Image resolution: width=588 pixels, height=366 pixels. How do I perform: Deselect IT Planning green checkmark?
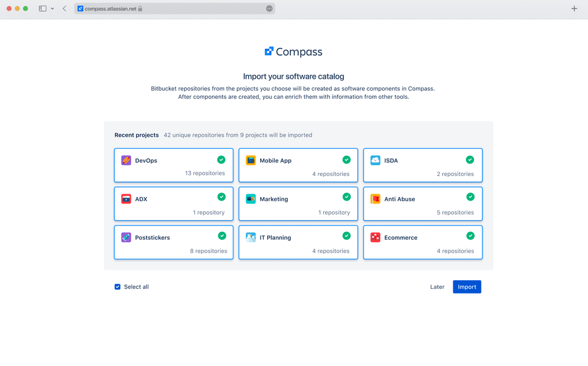(x=347, y=235)
